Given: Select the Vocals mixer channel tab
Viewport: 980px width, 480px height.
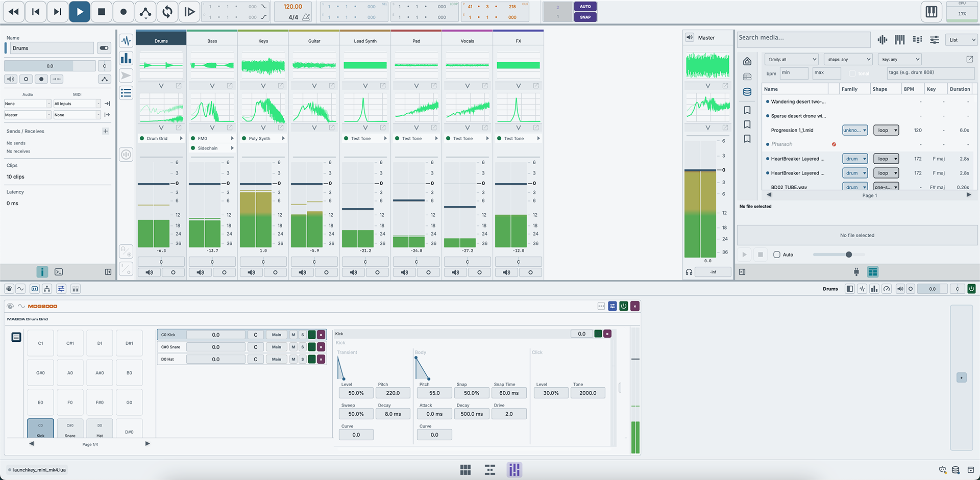Looking at the screenshot, I should (x=467, y=41).
